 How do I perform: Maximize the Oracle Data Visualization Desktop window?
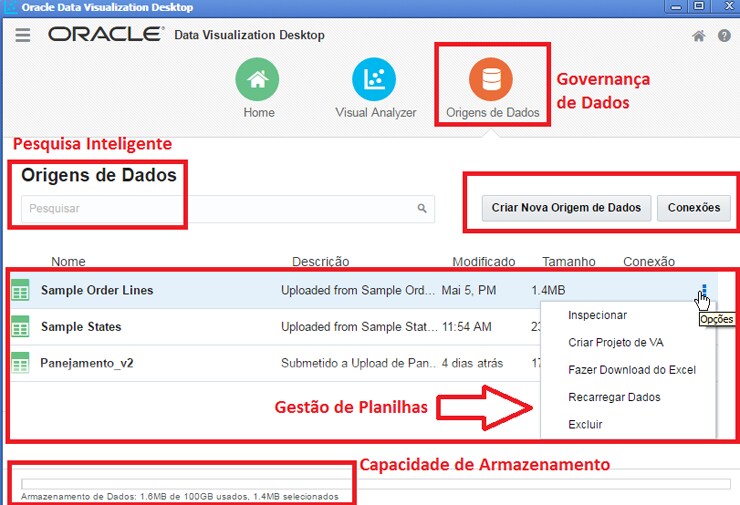[x=699, y=6]
